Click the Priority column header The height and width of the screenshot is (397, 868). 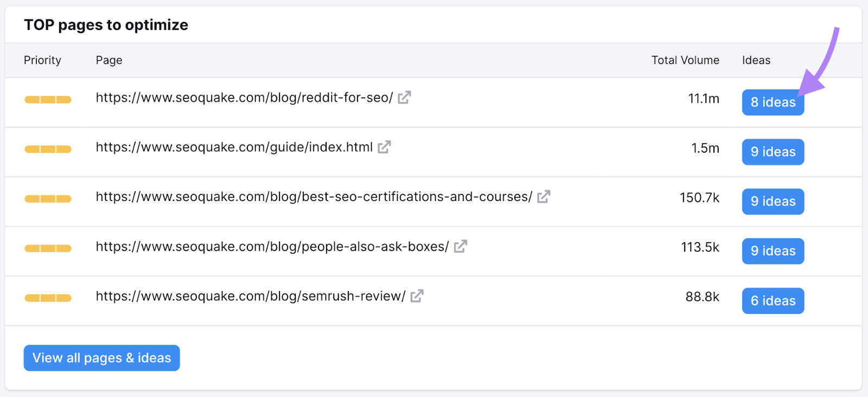click(42, 60)
